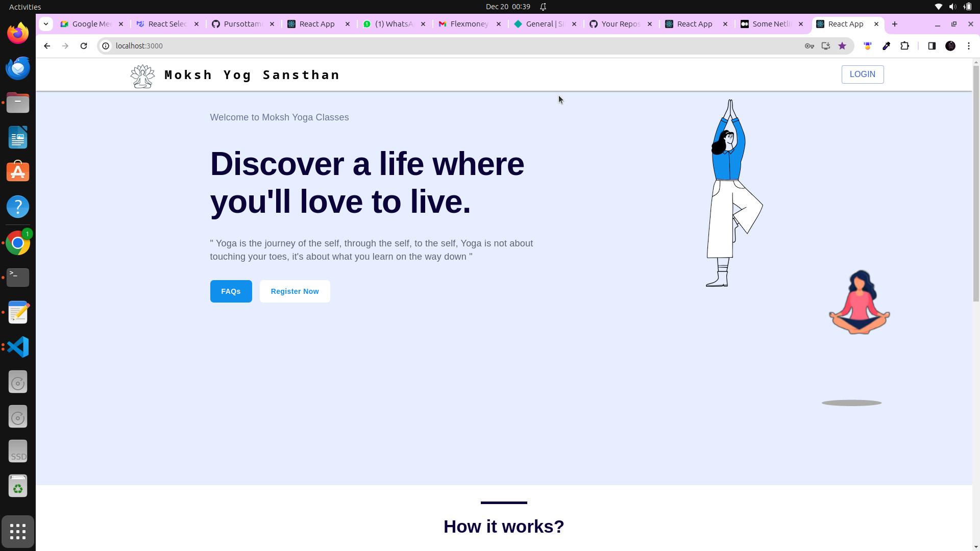Expand the tab search dropdown
The height and width of the screenshot is (551, 980).
click(x=46, y=24)
